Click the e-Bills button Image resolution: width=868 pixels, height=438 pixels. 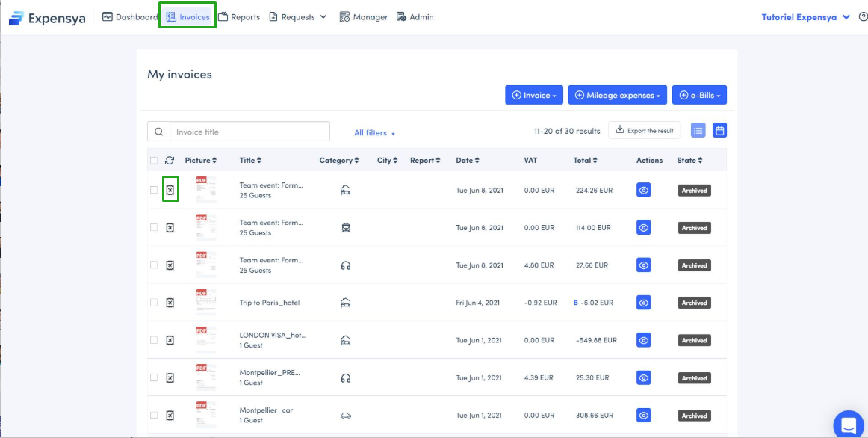(x=699, y=96)
